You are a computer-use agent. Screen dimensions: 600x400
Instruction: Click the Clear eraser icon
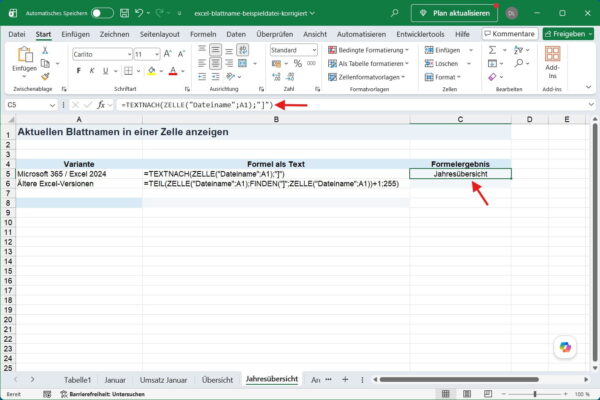pos(492,77)
